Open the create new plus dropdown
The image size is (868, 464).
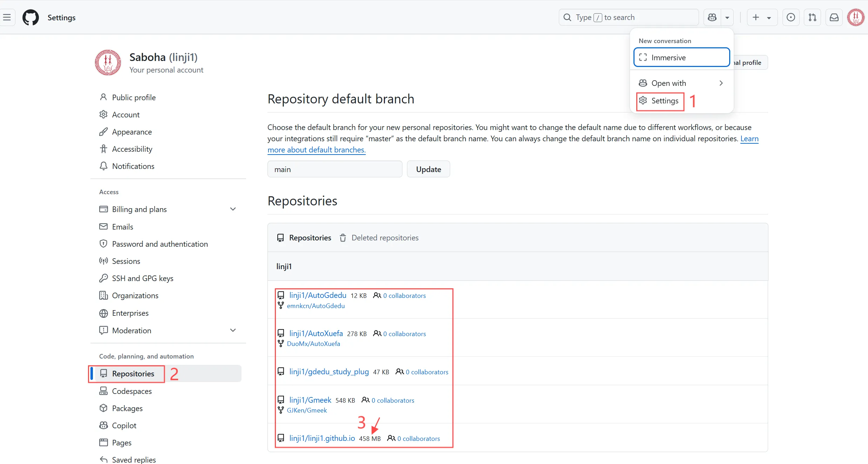(762, 17)
